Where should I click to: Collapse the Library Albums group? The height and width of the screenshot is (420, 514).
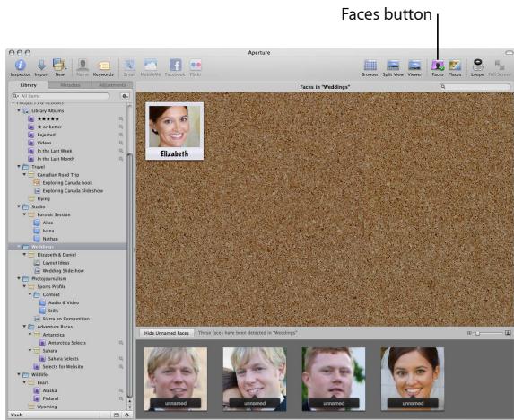pos(19,110)
